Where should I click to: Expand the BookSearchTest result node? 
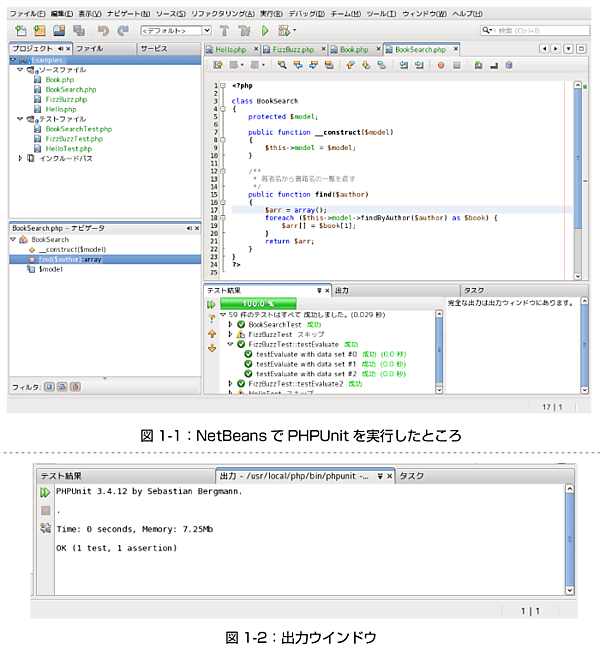[231, 324]
